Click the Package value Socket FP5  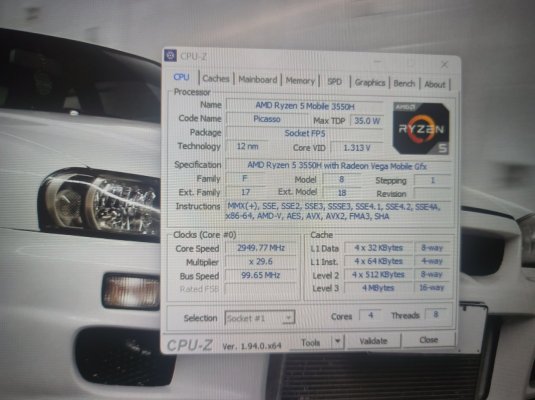pos(304,133)
